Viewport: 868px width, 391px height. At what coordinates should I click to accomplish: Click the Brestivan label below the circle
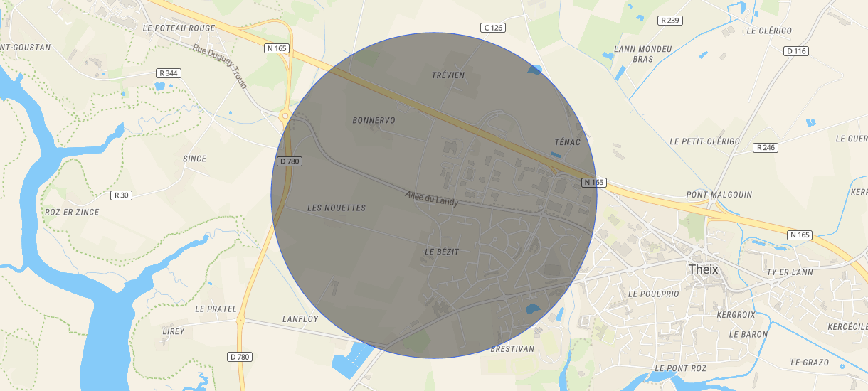[x=512, y=349]
